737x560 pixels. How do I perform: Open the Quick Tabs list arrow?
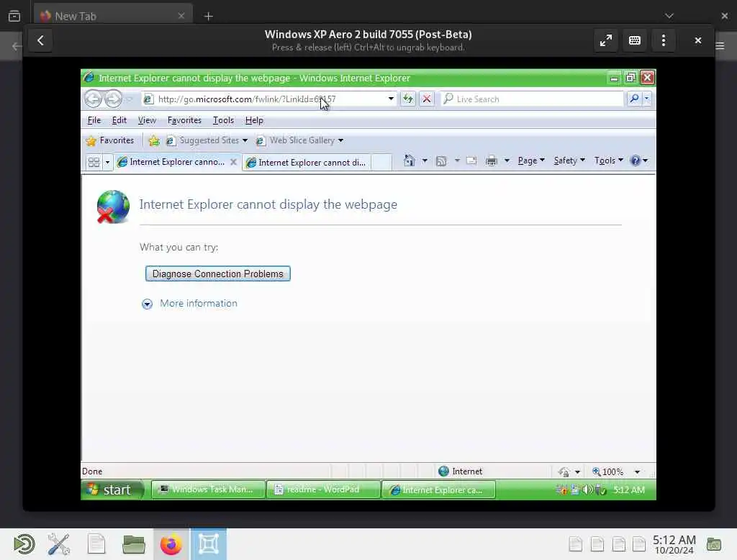(107, 162)
